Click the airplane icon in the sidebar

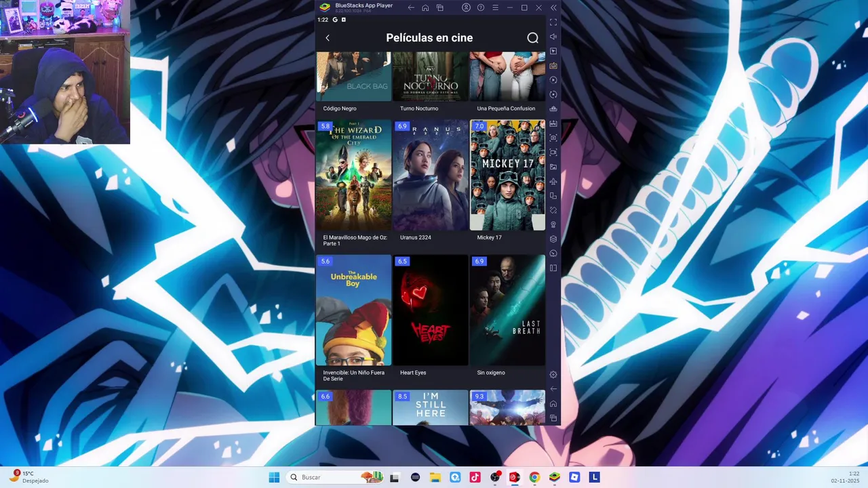pos(553,181)
